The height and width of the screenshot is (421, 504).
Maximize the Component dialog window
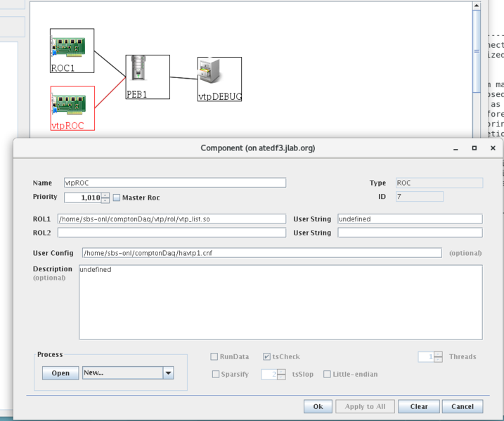tap(474, 148)
